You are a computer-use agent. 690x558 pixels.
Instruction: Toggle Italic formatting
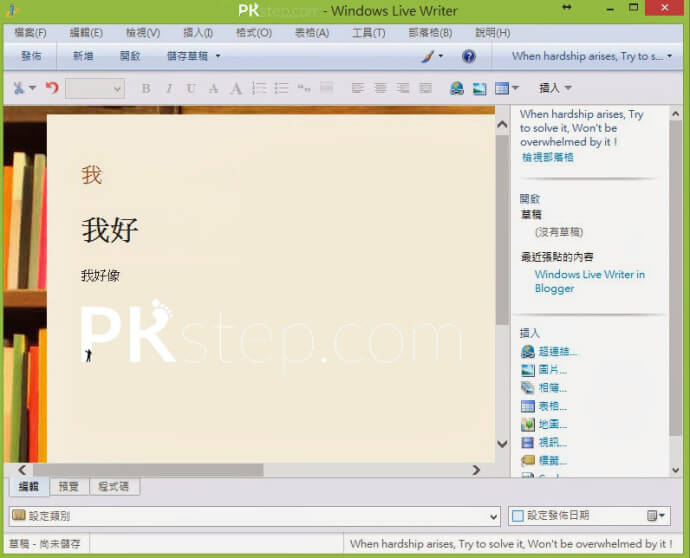169,88
